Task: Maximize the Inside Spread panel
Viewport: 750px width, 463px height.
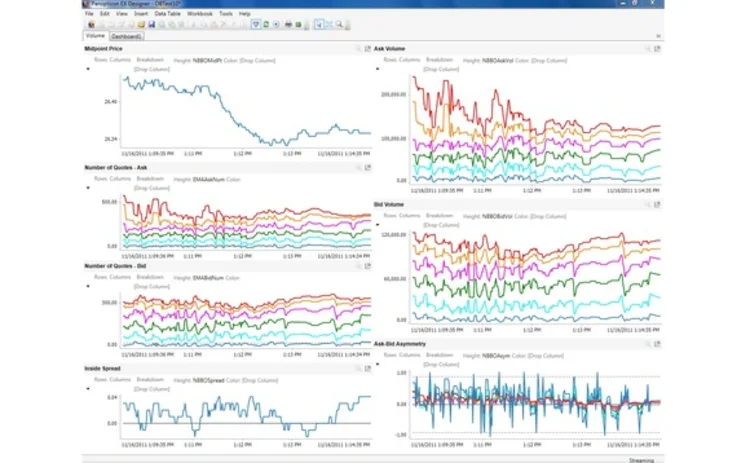Action: (x=368, y=368)
